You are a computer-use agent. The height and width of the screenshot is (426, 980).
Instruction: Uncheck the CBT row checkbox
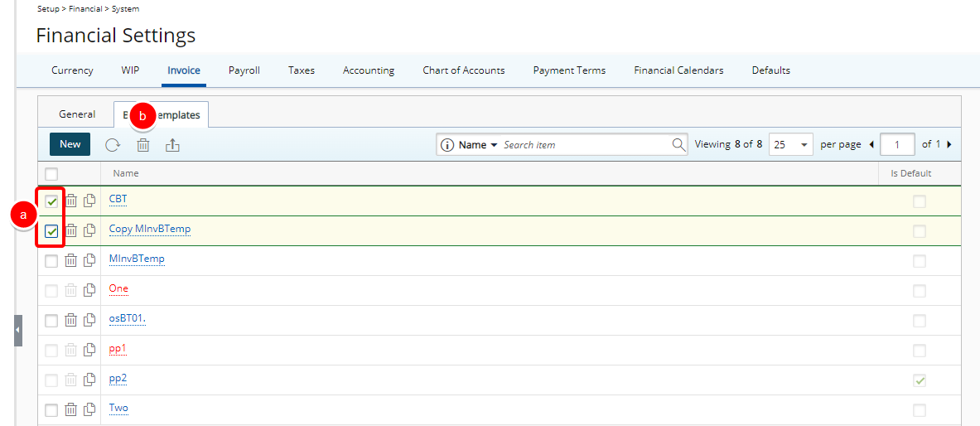click(x=51, y=201)
